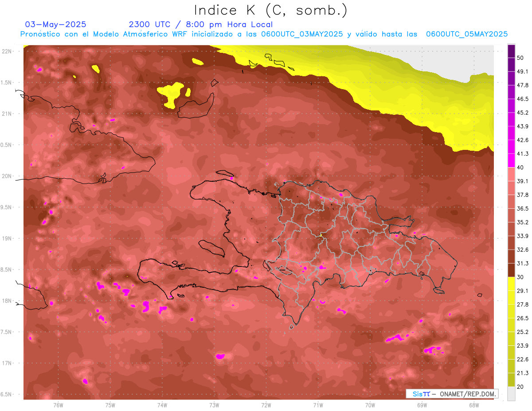Viewport: 532px width, 411px height.
Task: Click the colorbar value label "22.6"
Action: 522,360
